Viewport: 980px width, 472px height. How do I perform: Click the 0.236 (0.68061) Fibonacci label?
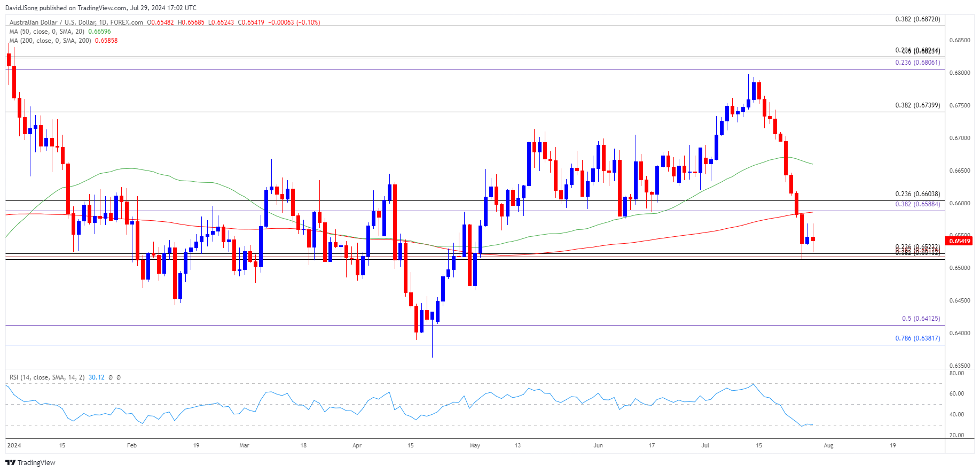point(918,63)
